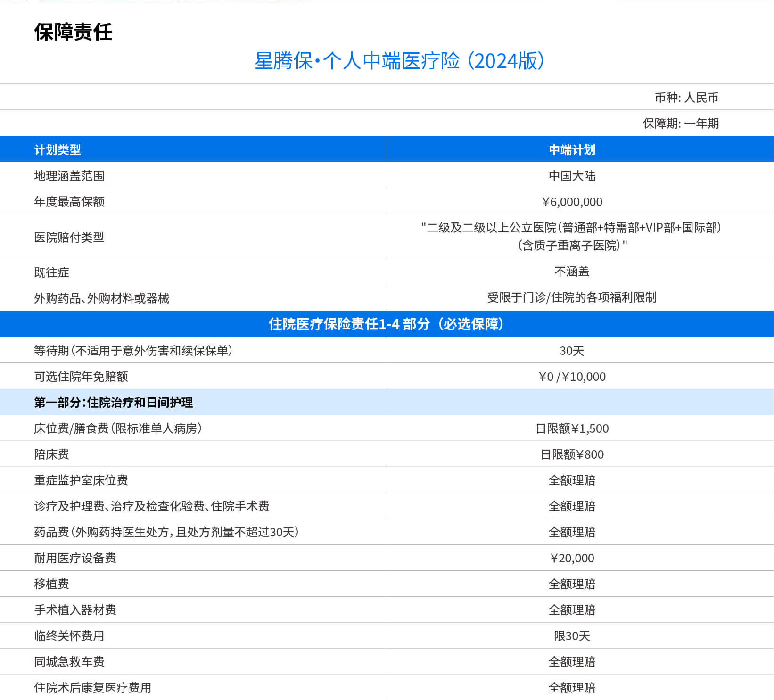Click 全额理赔 in the 移植费 row
Screen dimensions: 774x700
572,584
